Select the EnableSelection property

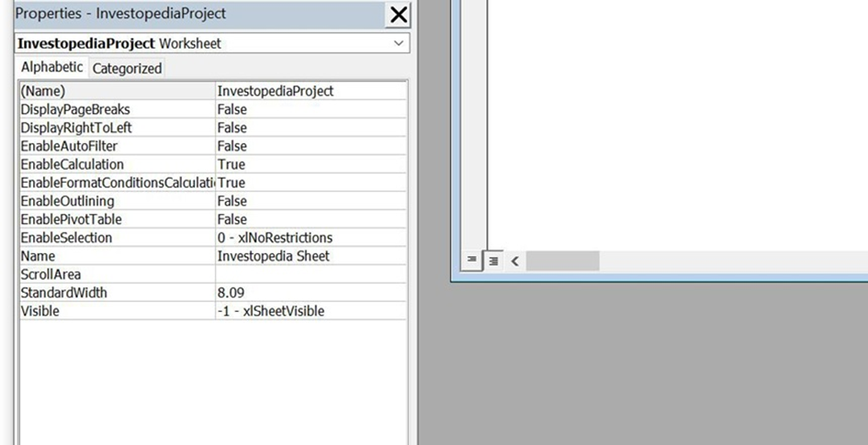pyautogui.click(x=118, y=237)
